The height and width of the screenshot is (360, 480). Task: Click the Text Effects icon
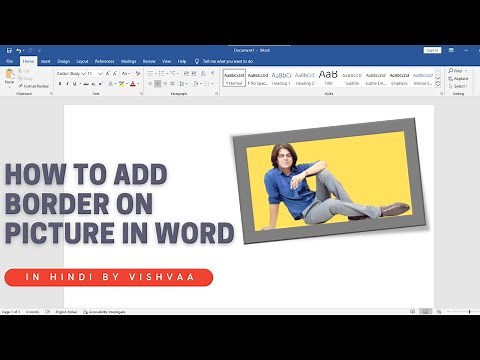(x=111, y=84)
